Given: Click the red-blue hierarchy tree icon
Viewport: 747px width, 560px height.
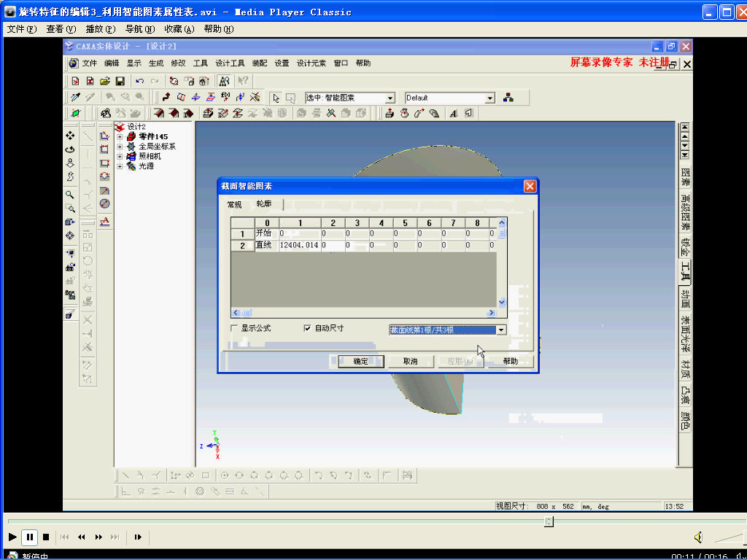Looking at the screenshot, I should click(508, 98).
